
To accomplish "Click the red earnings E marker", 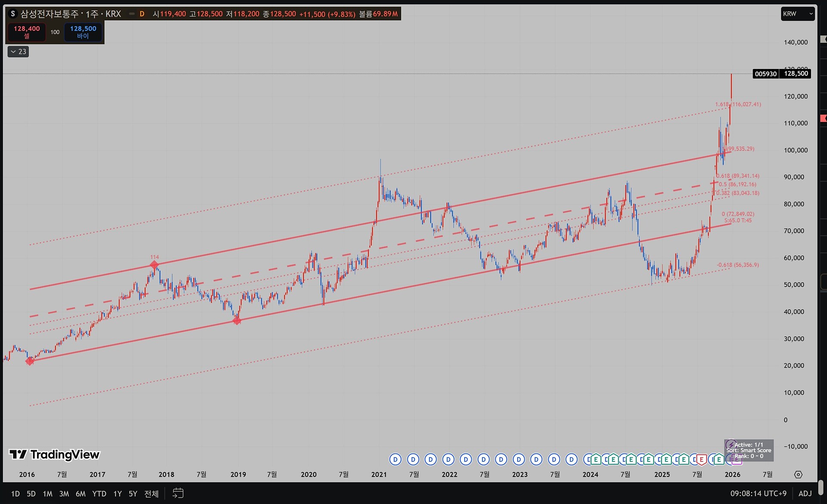I will (x=701, y=460).
